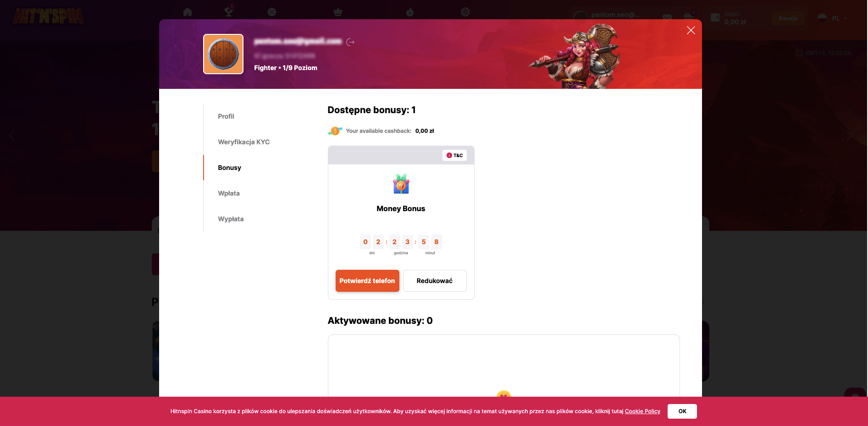Switch to the Wpłata section
Image resolution: width=868 pixels, height=426 pixels.
pos(229,193)
